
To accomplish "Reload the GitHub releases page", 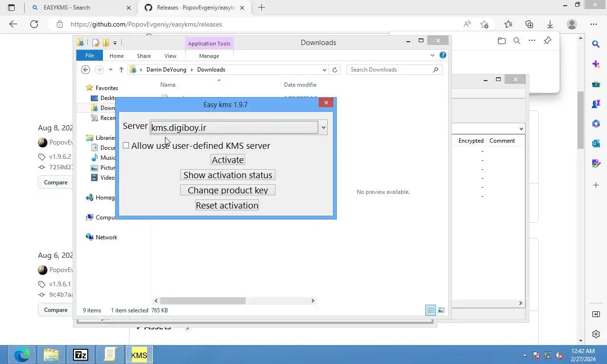I will click(x=34, y=24).
